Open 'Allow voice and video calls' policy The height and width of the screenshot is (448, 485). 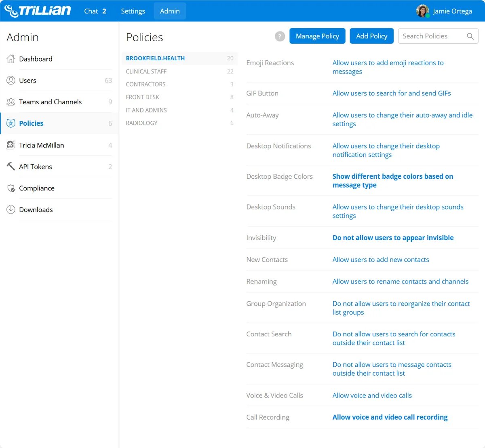tap(372, 395)
